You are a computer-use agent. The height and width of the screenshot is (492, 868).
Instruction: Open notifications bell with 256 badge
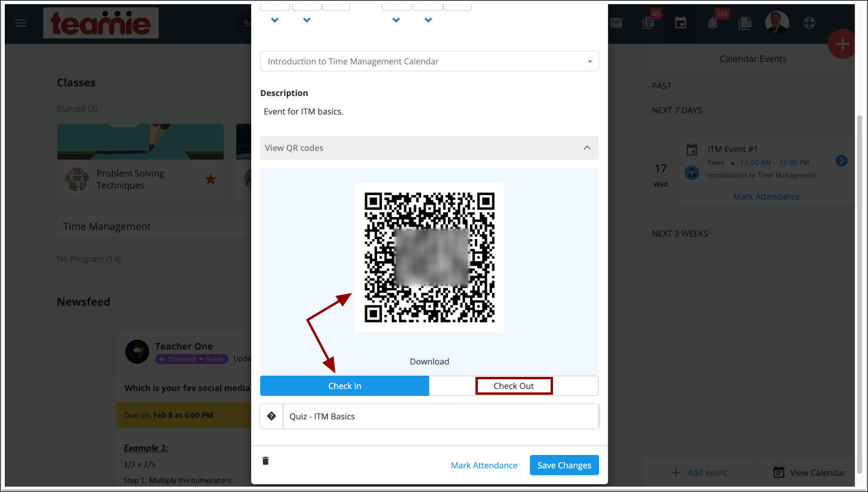(x=712, y=23)
